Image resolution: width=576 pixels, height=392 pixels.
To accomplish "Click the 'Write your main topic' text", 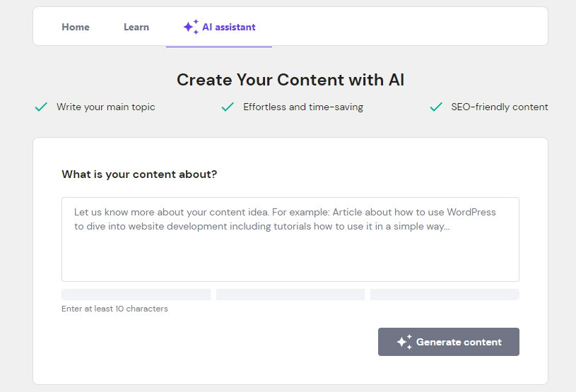I will tap(106, 107).
